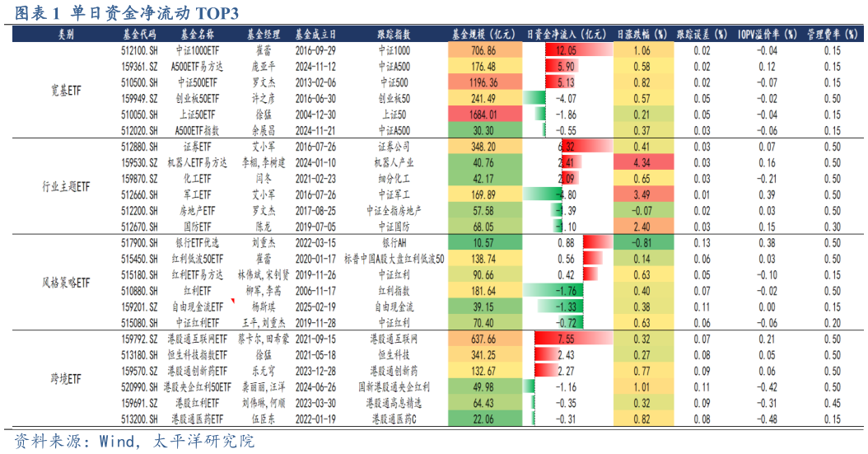Click the fund name A500ETF指数

[x=197, y=131]
